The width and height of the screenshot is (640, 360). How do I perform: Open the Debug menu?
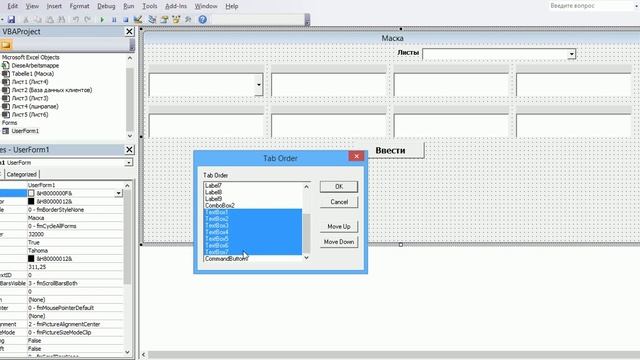[x=106, y=6]
